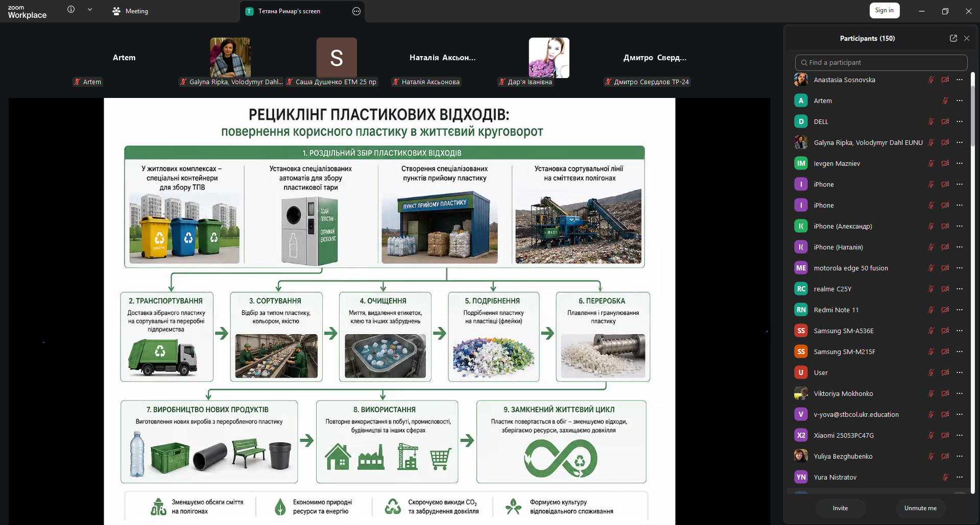Screen dimensions: 980x525
Task: Toggle microphone icon for DELL
Action: (931, 122)
